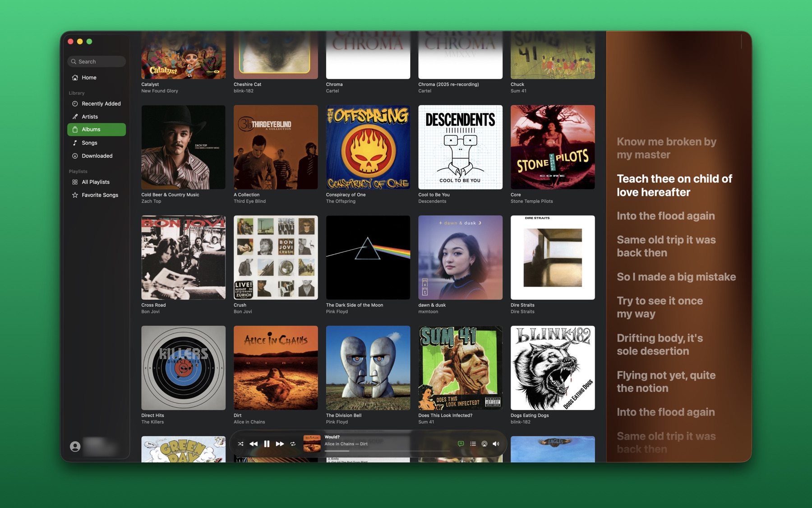Open the Songs library section
Viewport: 812px width, 508px height.
point(97,143)
